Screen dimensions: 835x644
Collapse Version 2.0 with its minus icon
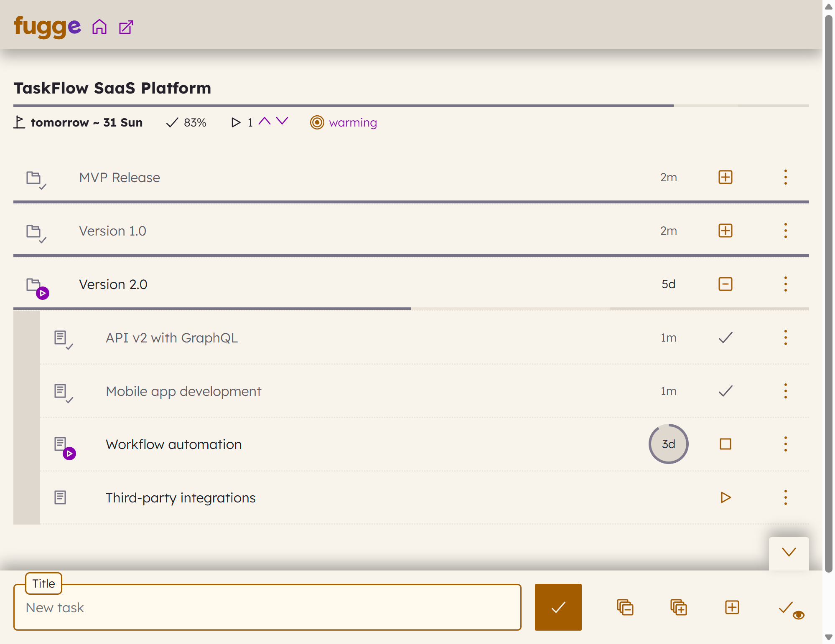pyautogui.click(x=725, y=284)
